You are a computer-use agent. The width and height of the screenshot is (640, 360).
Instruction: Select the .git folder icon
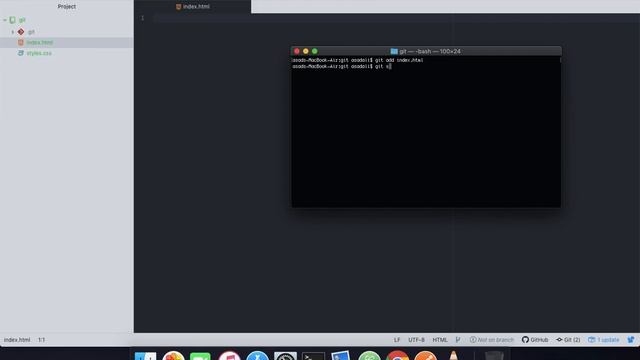pos(21,32)
